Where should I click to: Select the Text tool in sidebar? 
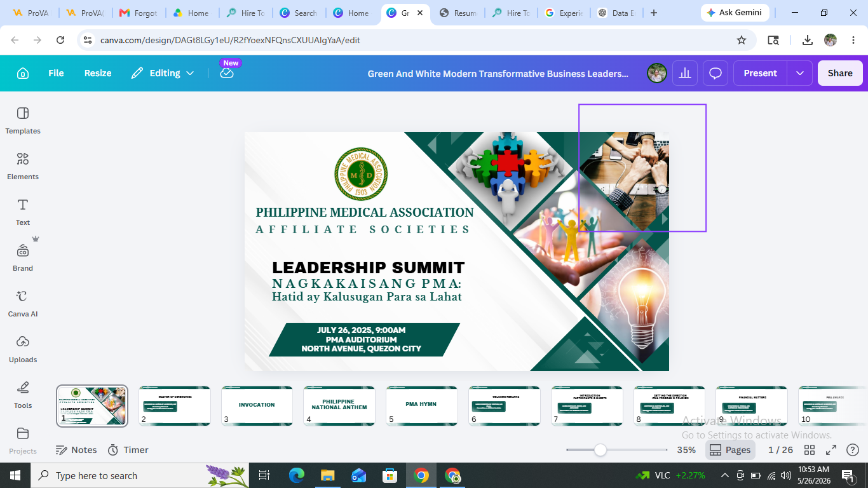(23, 212)
